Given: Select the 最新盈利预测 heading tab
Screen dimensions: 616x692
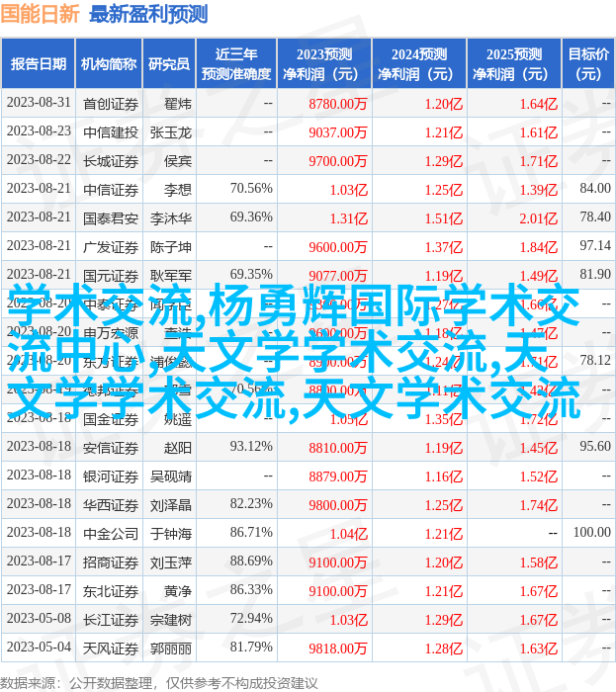Looking at the screenshot, I should 148,14.
